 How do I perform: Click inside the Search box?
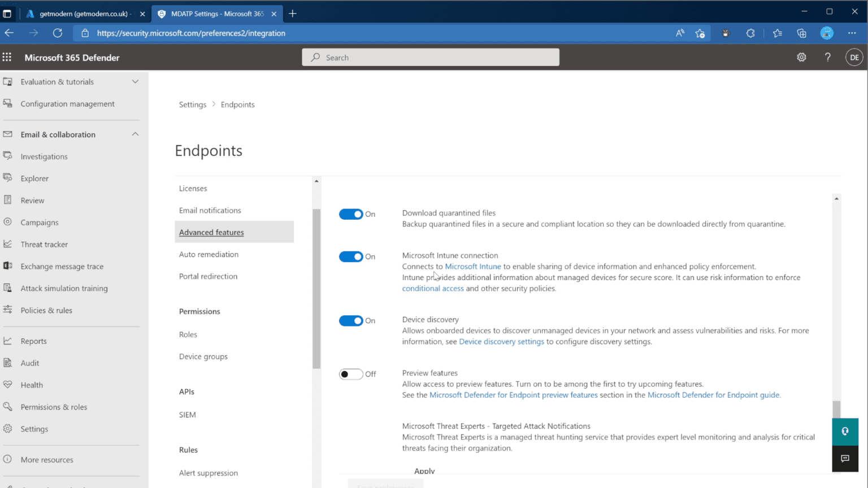[431, 57]
